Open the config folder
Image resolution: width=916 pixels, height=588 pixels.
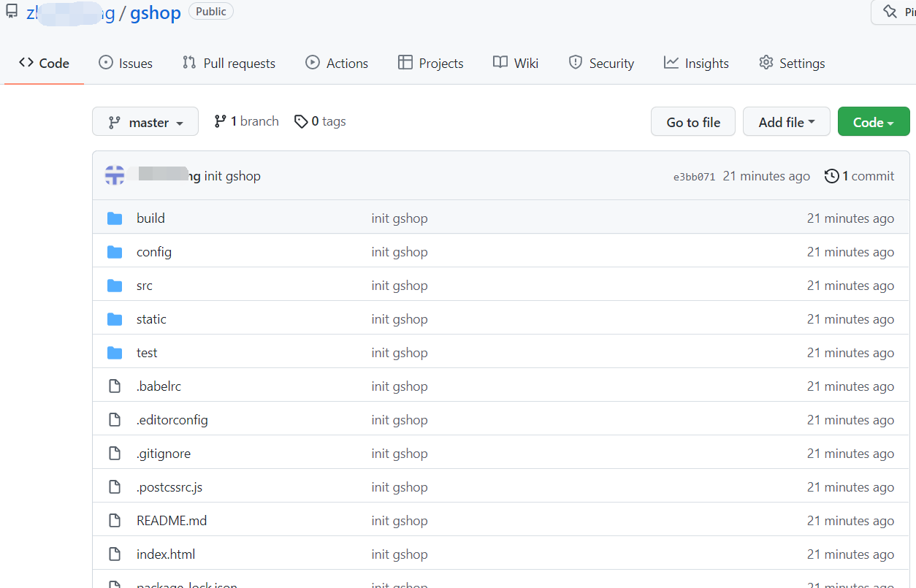[154, 252]
